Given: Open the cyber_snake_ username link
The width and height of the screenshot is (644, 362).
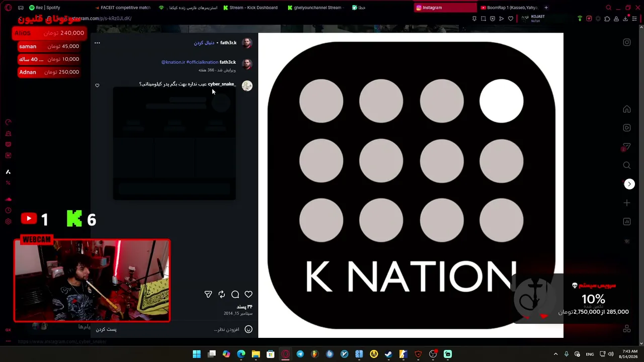Looking at the screenshot, I should [x=222, y=84].
